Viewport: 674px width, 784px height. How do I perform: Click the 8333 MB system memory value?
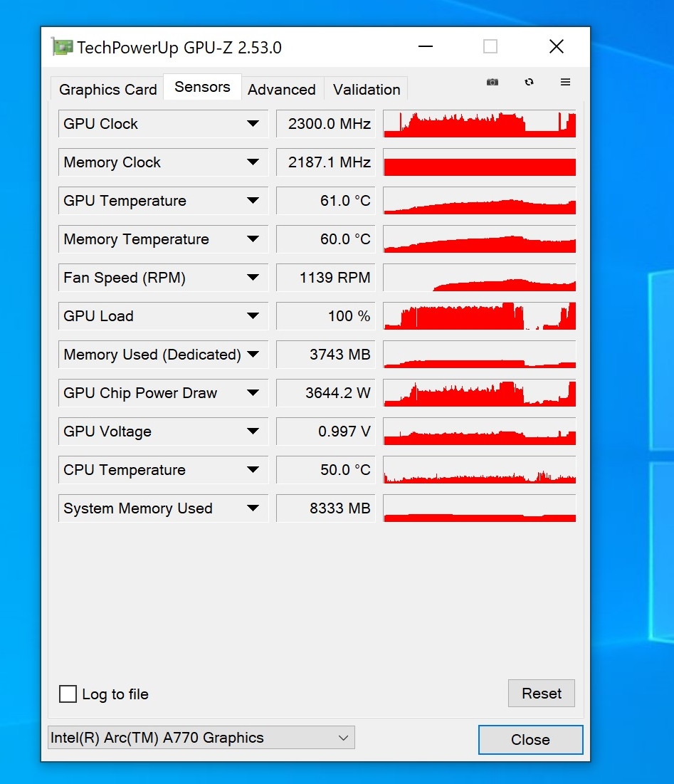coord(326,508)
